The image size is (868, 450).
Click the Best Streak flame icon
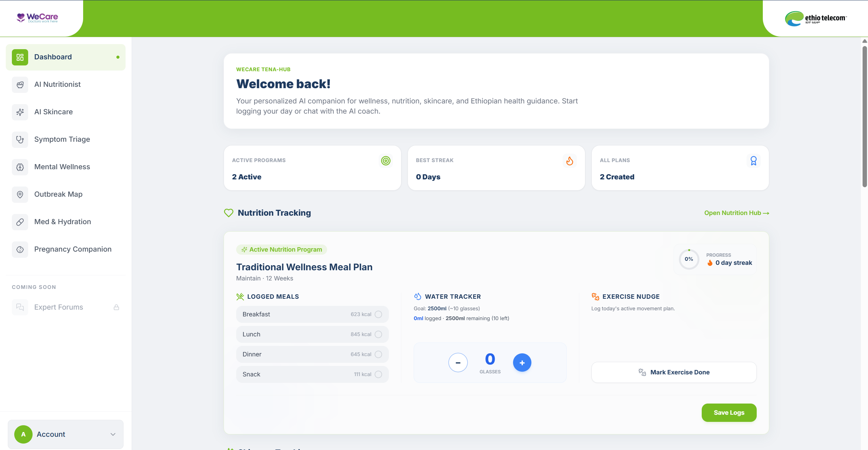(570, 161)
